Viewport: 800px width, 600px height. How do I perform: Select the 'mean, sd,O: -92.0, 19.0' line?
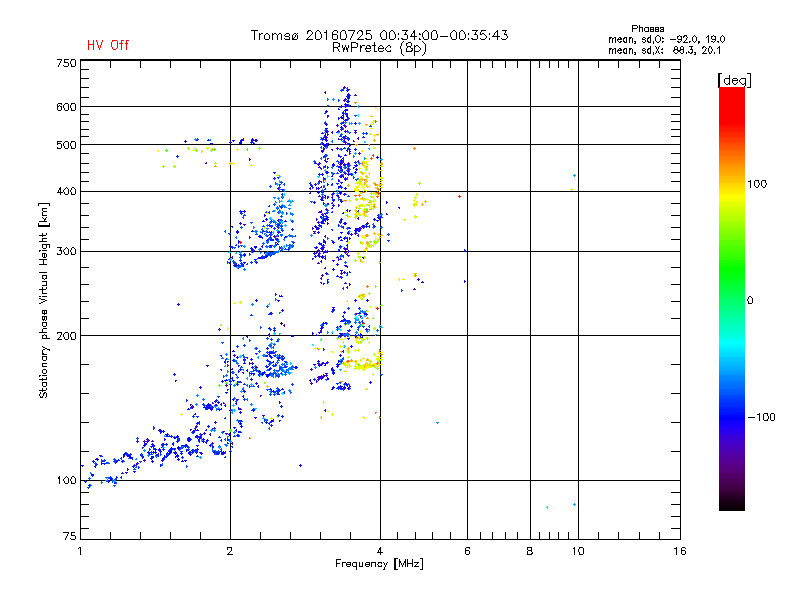(666, 39)
